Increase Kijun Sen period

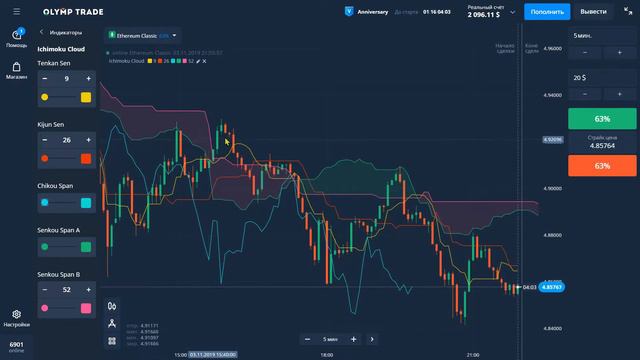88,140
